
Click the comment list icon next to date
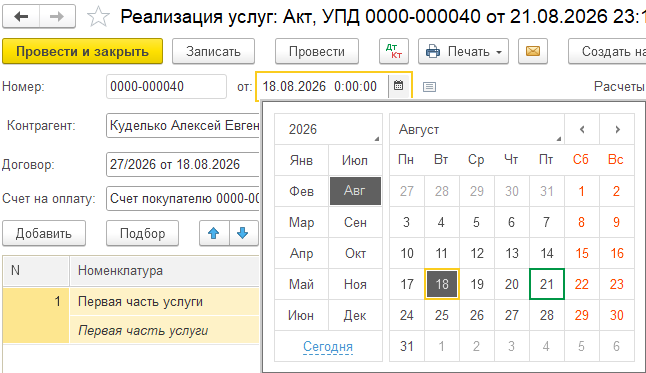click(x=429, y=87)
